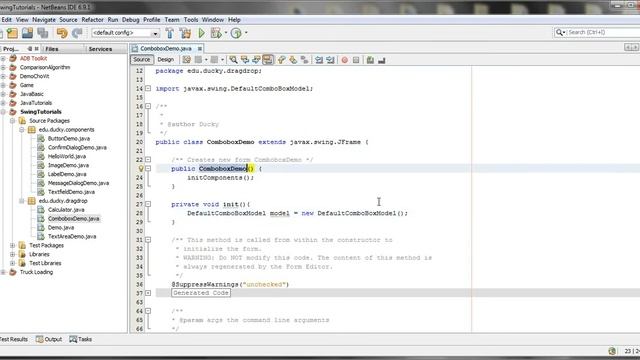640x360 pixels.
Task: Switch to the Files tab
Action: pos(52,49)
